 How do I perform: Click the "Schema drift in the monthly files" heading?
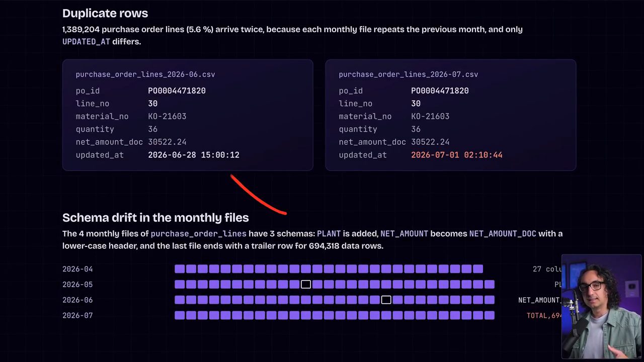point(155,218)
